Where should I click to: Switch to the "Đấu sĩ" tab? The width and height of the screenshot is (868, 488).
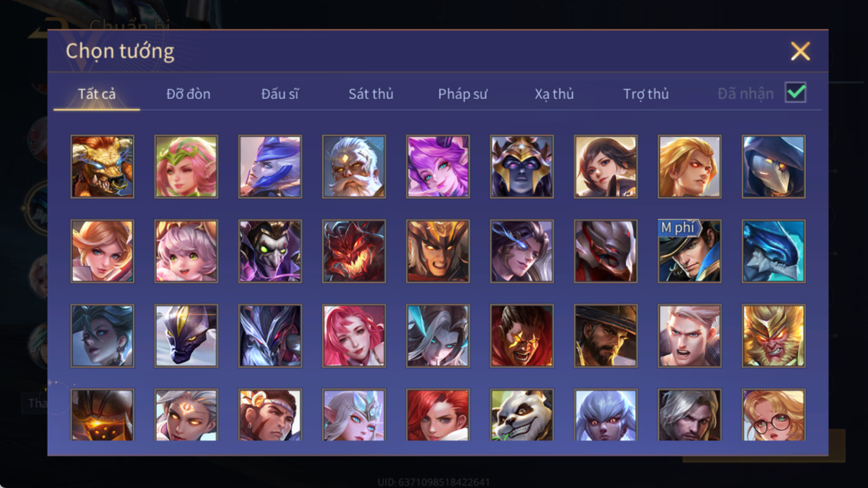[x=280, y=95]
